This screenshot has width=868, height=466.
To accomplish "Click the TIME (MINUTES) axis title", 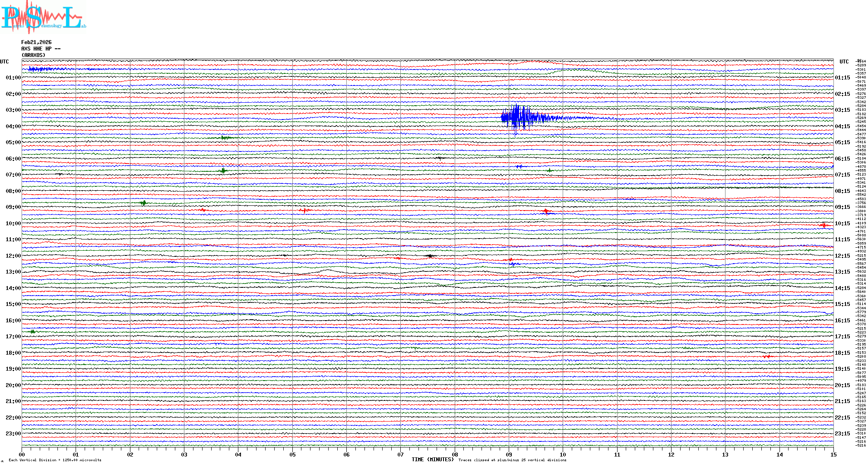I will (432, 460).
